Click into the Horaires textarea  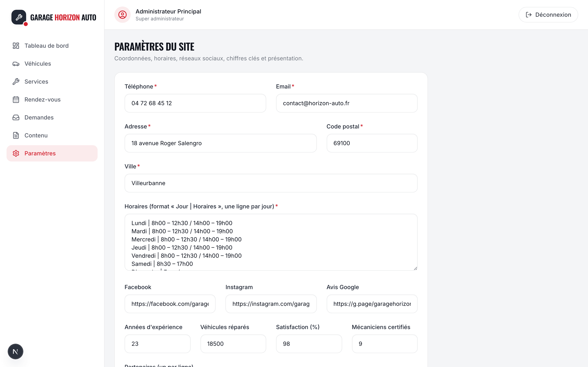tap(271, 242)
